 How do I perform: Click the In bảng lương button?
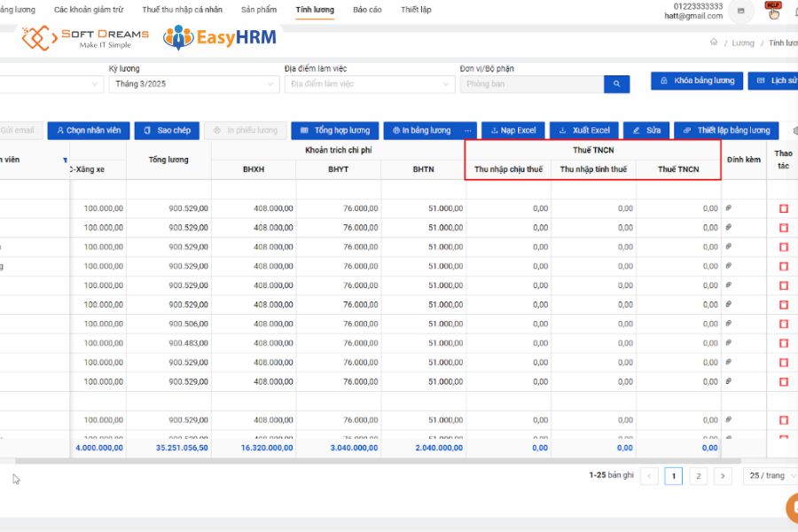click(421, 130)
